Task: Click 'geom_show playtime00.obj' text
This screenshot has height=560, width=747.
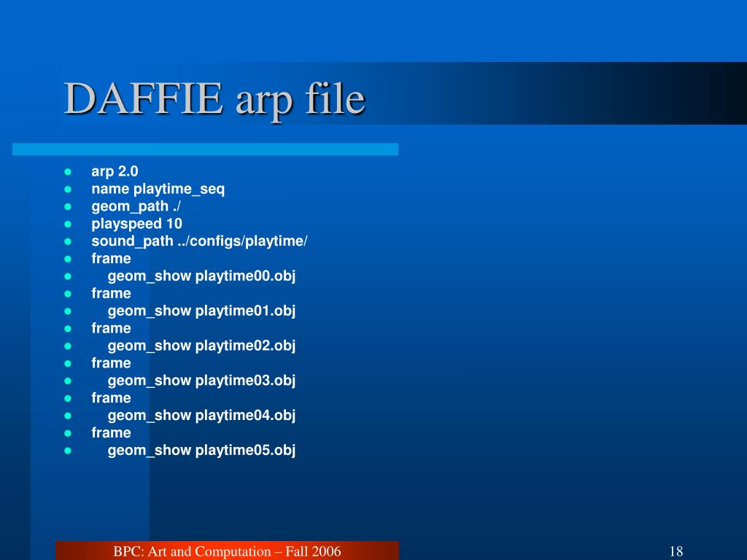Action: (x=201, y=276)
